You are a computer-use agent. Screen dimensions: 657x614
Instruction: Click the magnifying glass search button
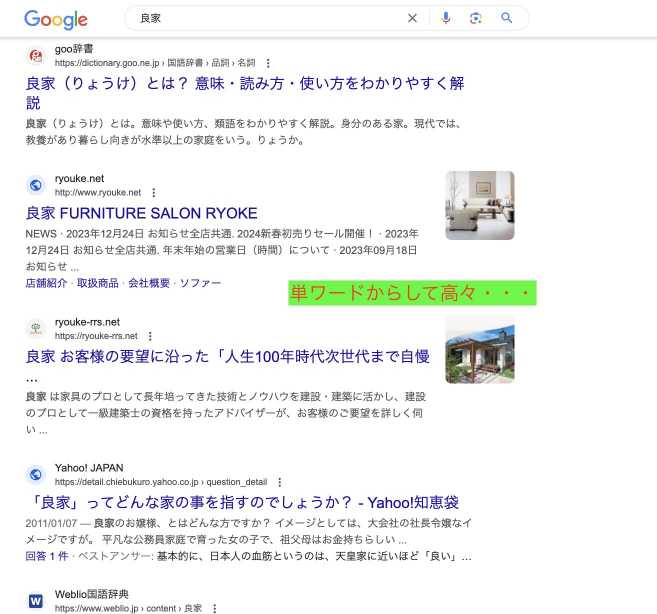tap(507, 18)
